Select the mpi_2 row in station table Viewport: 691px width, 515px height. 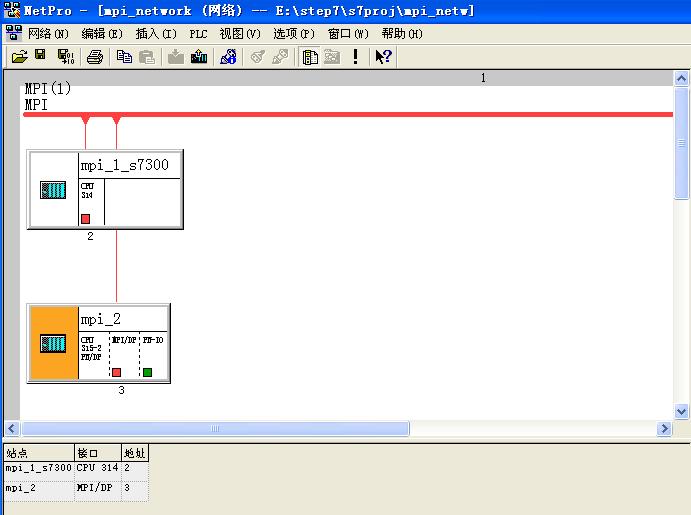pyautogui.click(x=38, y=490)
